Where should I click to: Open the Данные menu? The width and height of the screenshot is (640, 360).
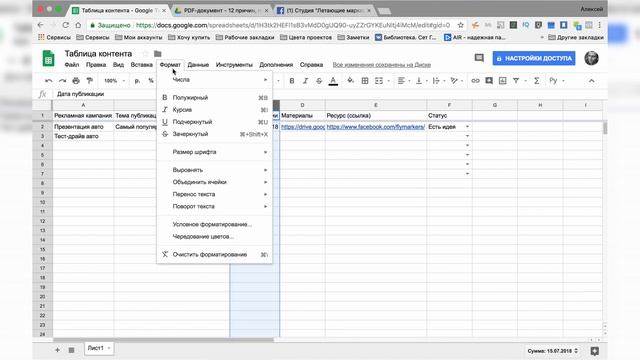click(198, 65)
